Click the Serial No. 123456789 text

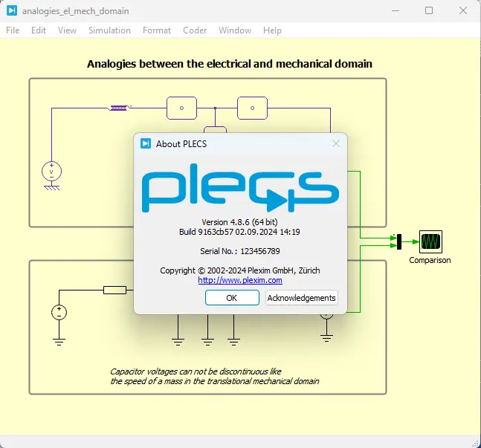[x=240, y=251]
